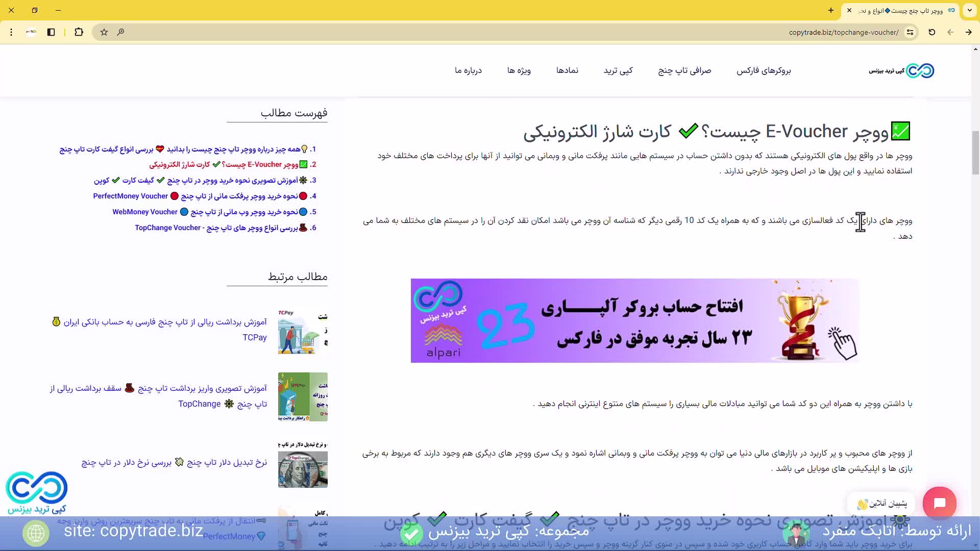Click the Alpari broker banner
The image size is (980, 551).
(634, 320)
